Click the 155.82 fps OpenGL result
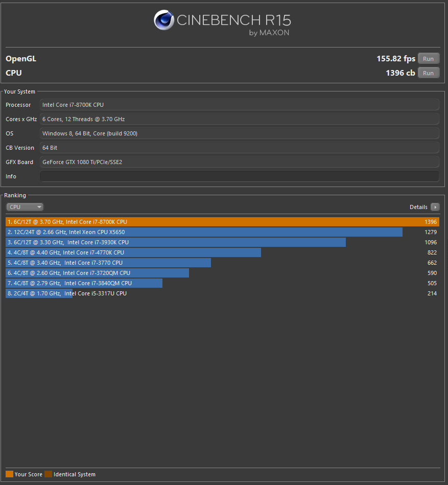 point(396,58)
